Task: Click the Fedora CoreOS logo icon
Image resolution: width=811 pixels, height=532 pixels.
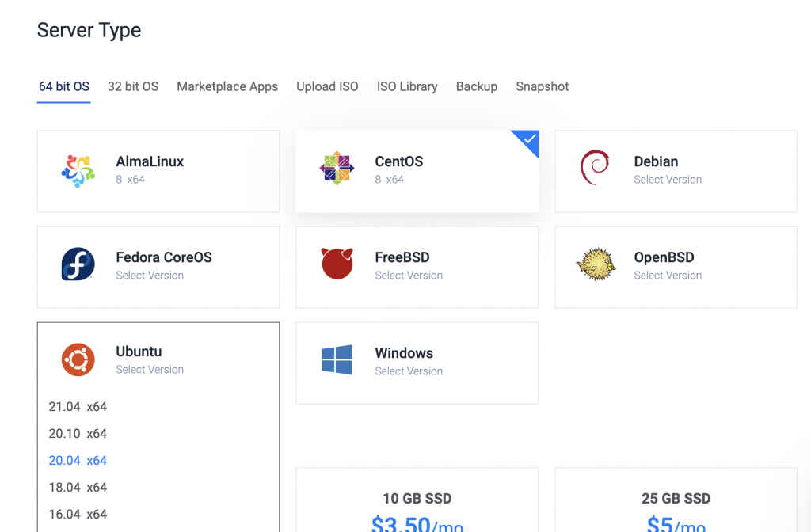Action: [78, 264]
